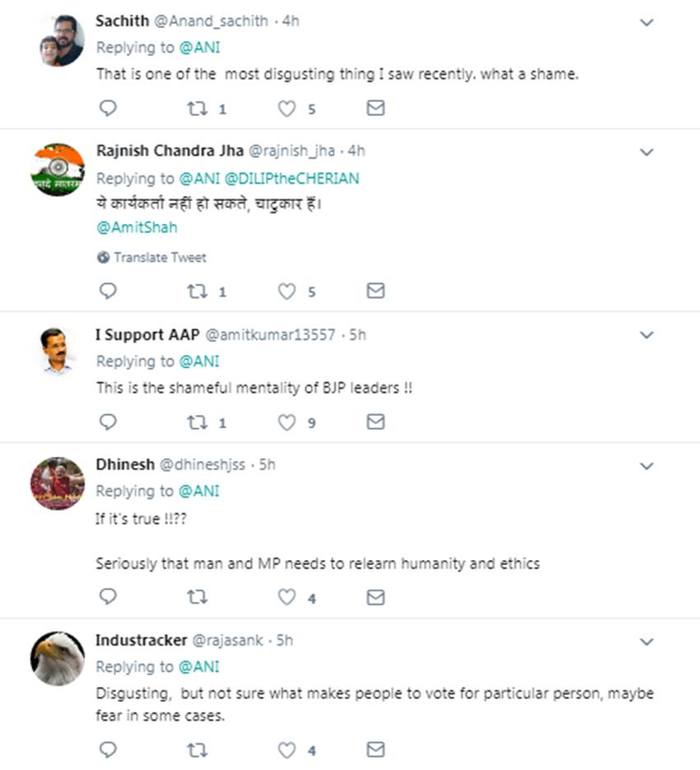
Task: Open Industracker's eagle profile picture
Action: click(x=58, y=659)
